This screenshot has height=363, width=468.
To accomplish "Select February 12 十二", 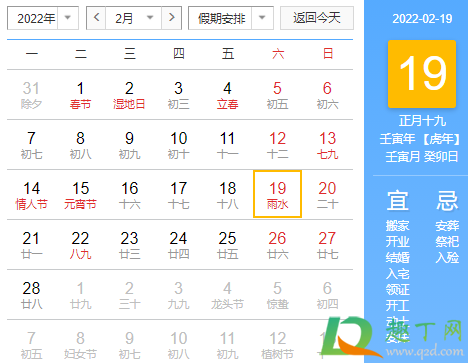I will pyautogui.click(x=277, y=145).
